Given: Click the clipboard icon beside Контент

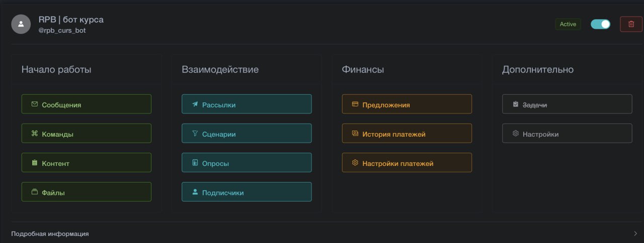Looking at the screenshot, I should point(35,163).
